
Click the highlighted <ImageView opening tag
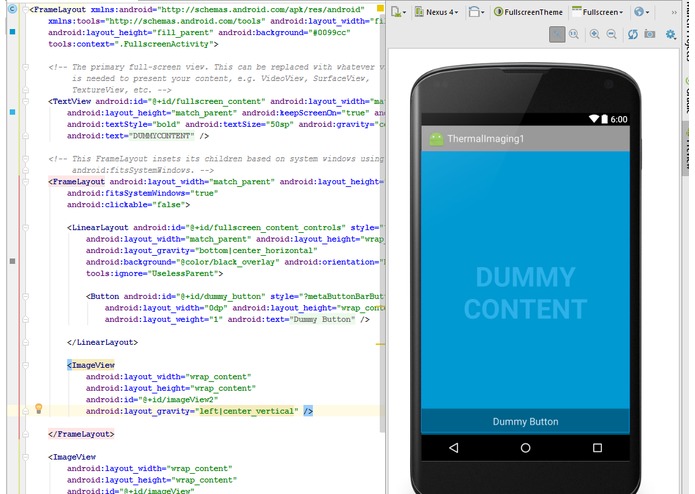[91, 365]
